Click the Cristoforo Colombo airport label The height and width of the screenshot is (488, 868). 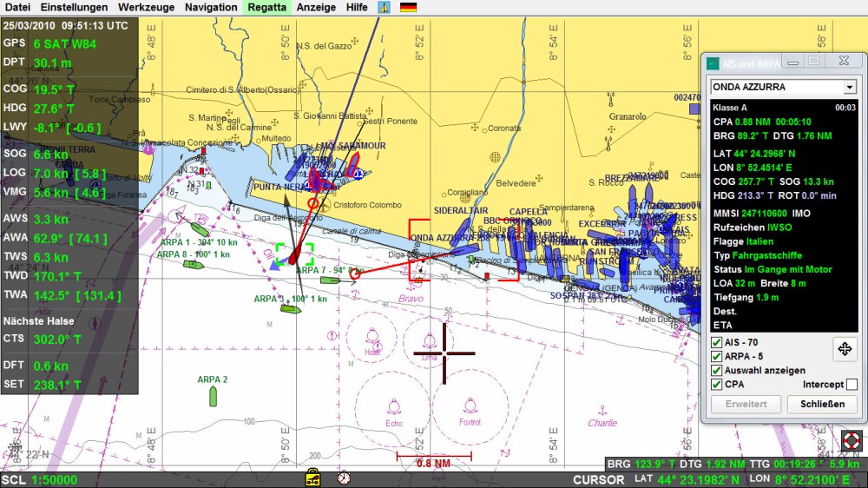coord(367,205)
